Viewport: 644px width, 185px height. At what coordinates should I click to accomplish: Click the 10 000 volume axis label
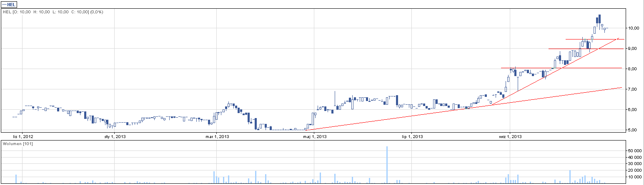tap(635, 177)
